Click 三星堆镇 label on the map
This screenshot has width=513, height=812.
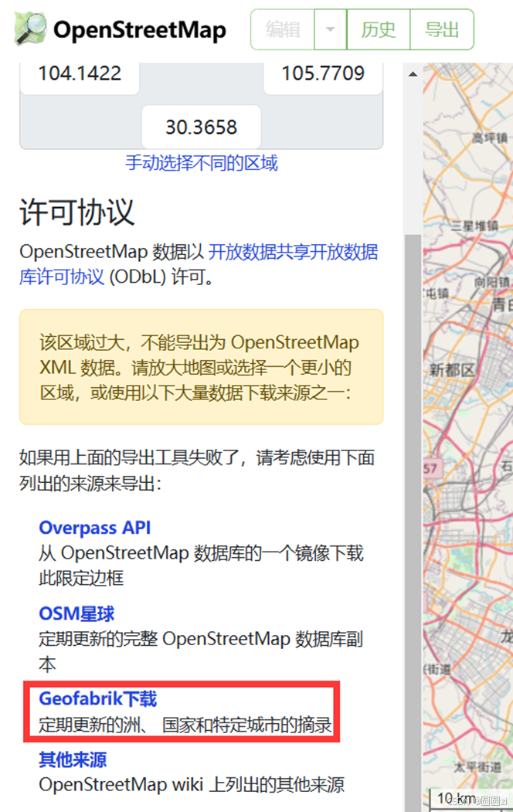coord(474,226)
